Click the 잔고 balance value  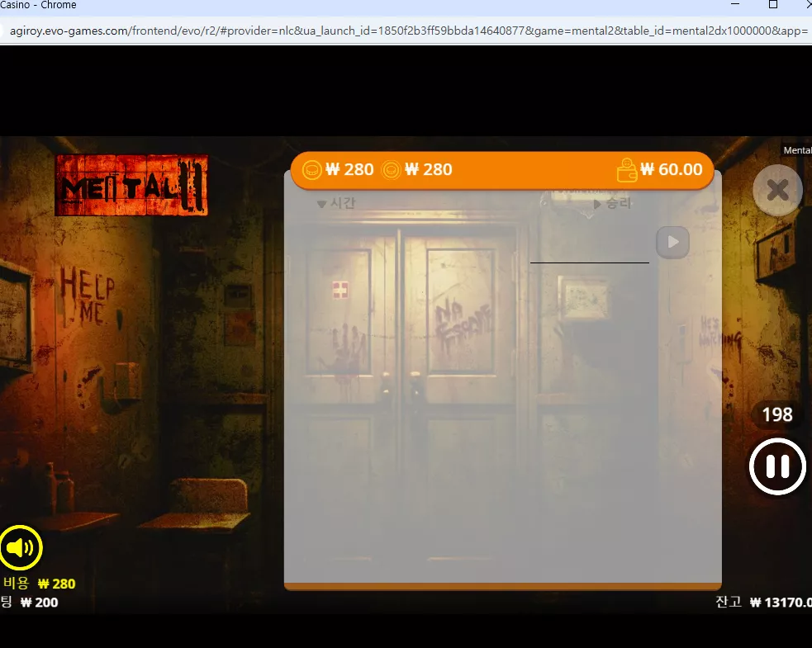(781, 603)
